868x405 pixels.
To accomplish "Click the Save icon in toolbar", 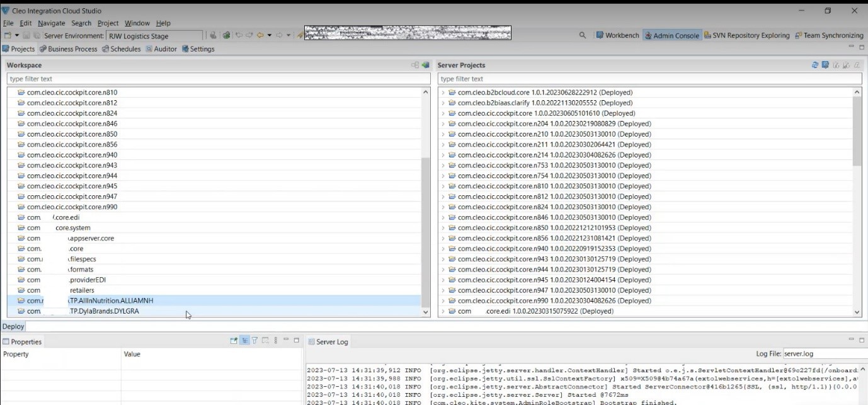I will [x=27, y=36].
